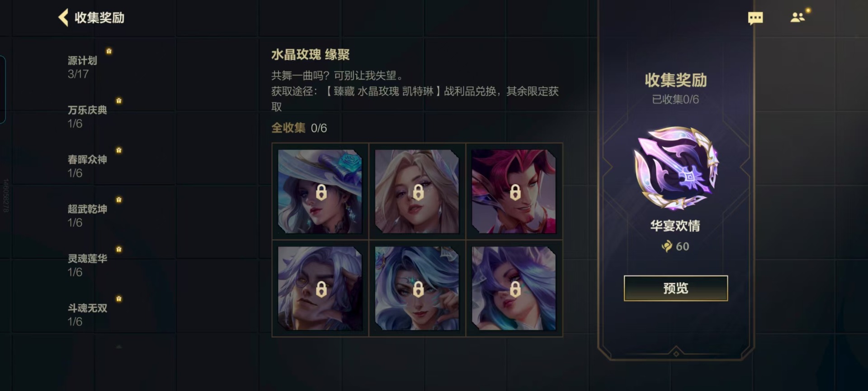Click the 60 currency reward amount

pos(682,247)
